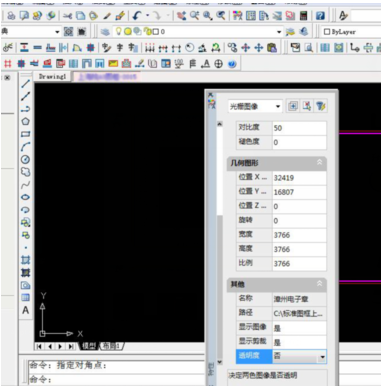The image size is (381, 389).
Task: Click the 对比度 value field
Action: point(299,128)
